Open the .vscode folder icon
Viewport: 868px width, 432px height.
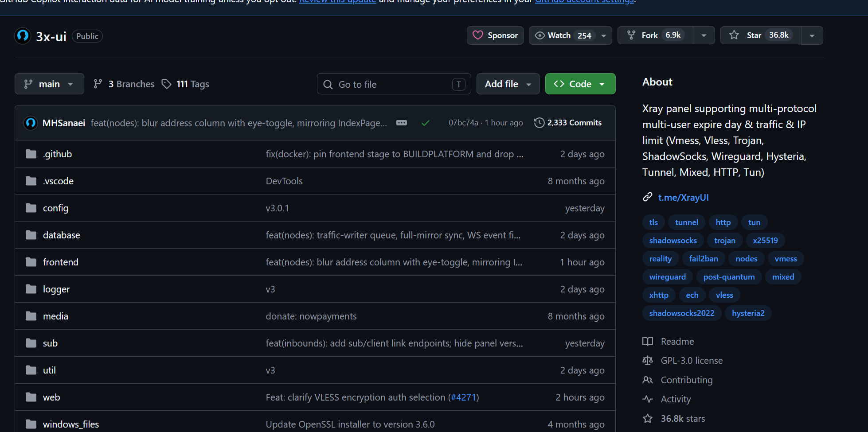[31, 181]
